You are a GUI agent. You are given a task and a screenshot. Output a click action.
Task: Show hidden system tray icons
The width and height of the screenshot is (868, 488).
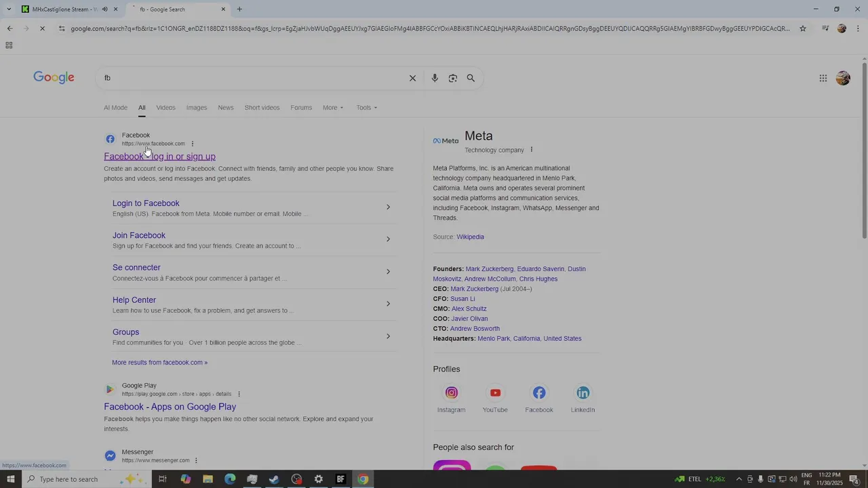(739, 479)
